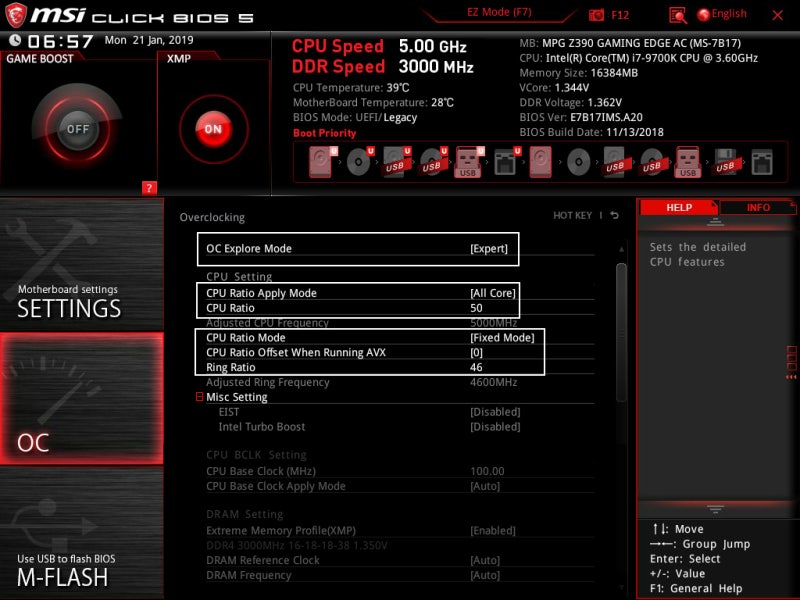Change language via the English globe icon
The height and width of the screenshot is (600, 800).
(722, 14)
